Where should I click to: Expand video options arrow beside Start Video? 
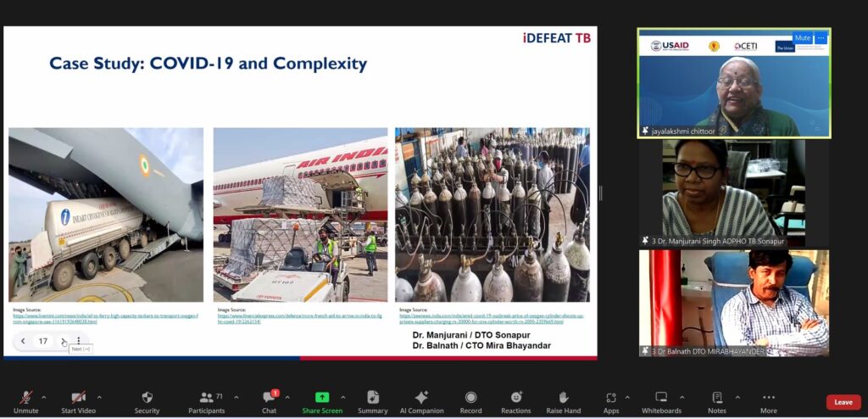(99, 397)
